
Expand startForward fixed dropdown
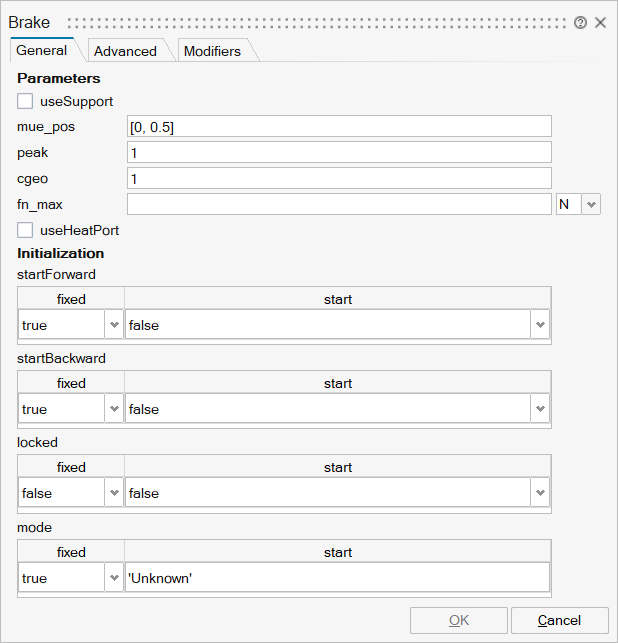[x=113, y=325]
